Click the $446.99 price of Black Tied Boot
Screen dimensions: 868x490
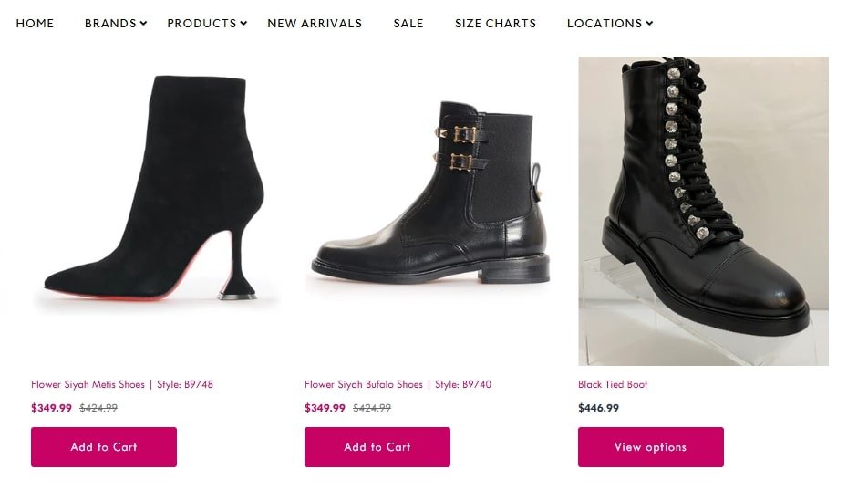click(598, 408)
